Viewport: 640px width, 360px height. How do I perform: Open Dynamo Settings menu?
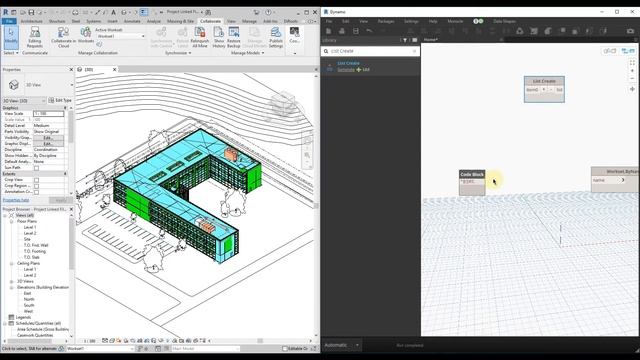pyautogui.click(x=411, y=21)
